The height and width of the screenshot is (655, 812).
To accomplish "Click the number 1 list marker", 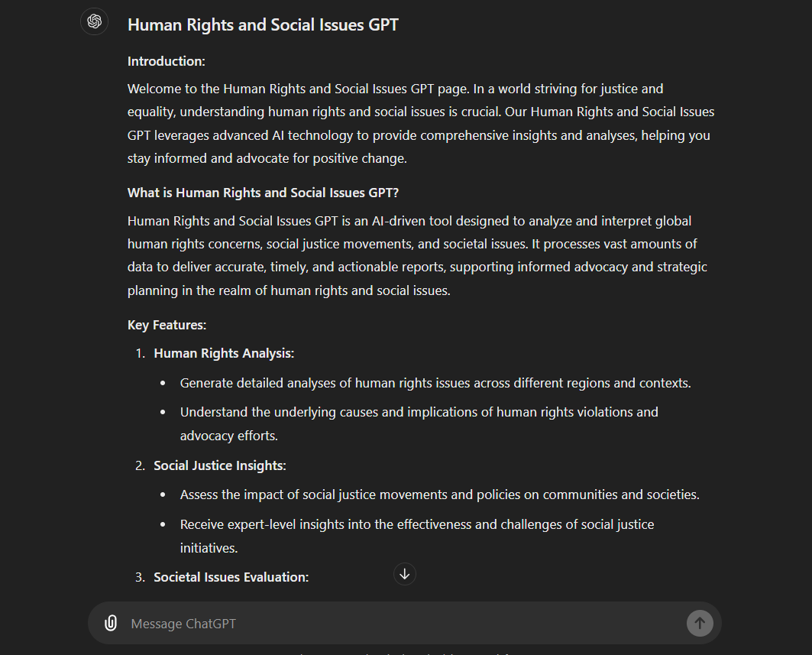I will 140,353.
